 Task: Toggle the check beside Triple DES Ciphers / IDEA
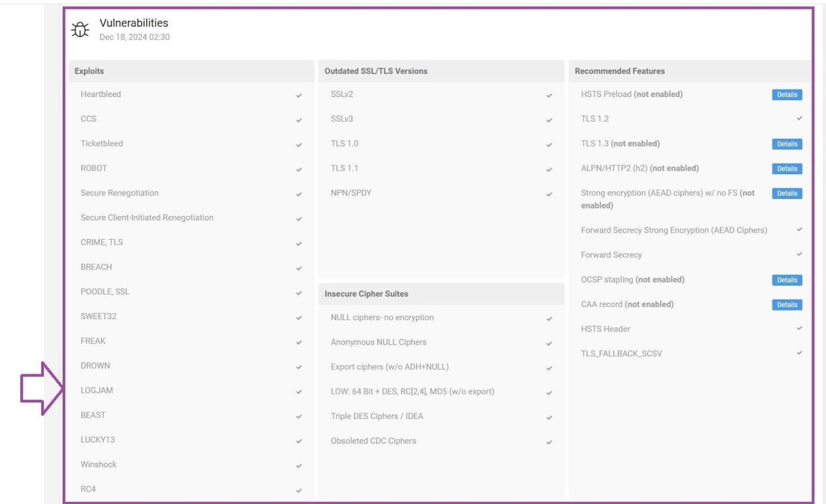(x=548, y=417)
